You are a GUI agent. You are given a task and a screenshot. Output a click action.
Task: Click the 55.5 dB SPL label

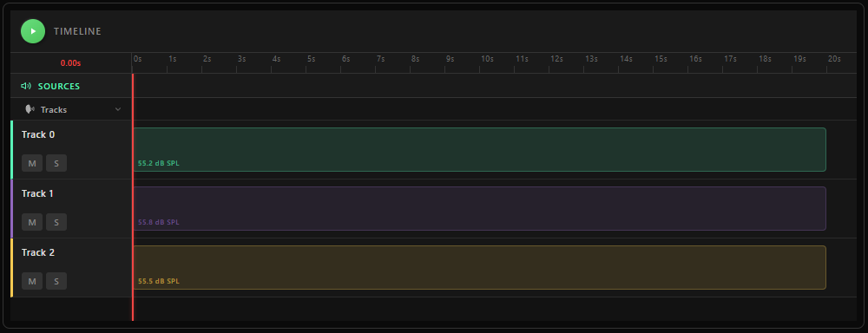click(158, 281)
